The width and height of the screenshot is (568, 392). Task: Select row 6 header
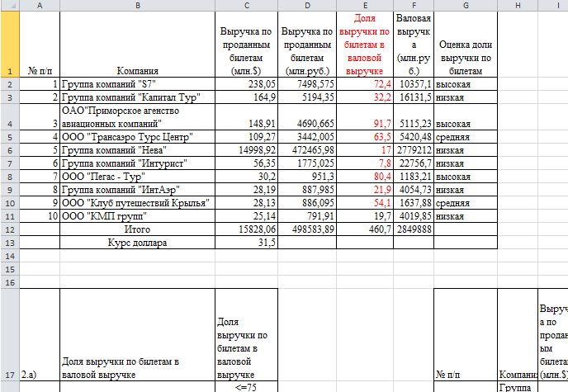[10, 150]
